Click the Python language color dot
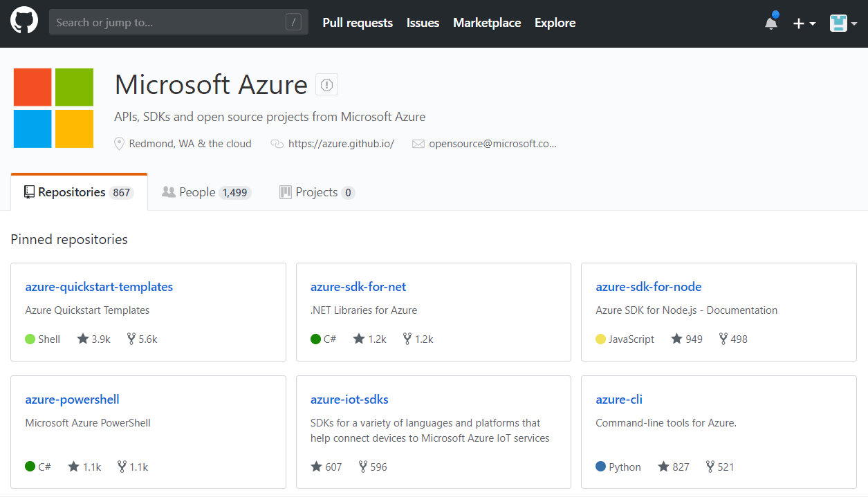This screenshot has height=497, width=868. pyautogui.click(x=600, y=467)
